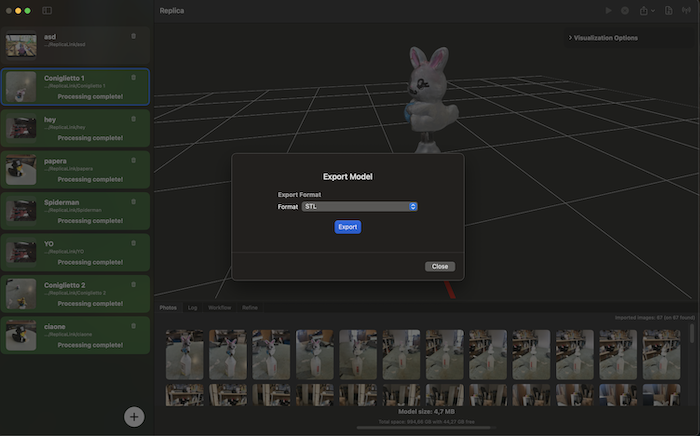Viewport: 700px width, 436px height.
Task: Expand the Visualization Options panel
Action: click(604, 38)
